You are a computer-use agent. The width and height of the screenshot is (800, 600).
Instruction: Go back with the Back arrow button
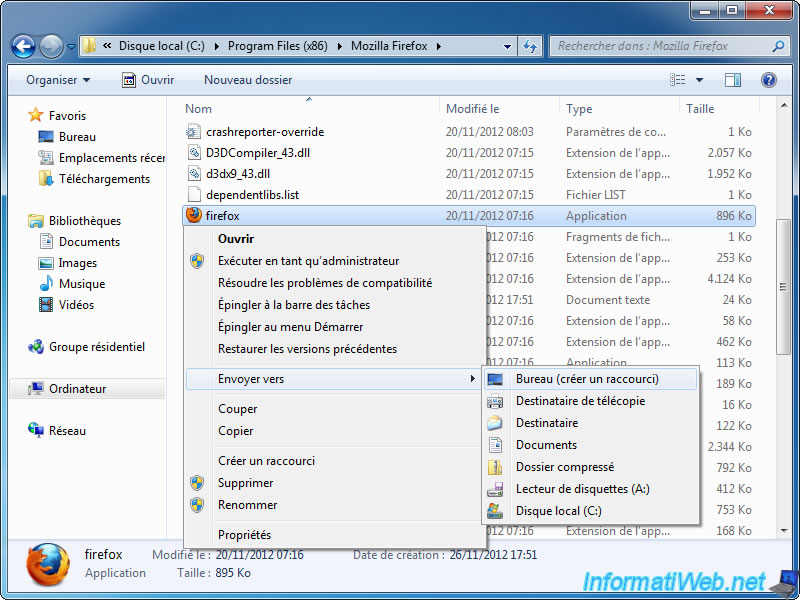[23, 46]
